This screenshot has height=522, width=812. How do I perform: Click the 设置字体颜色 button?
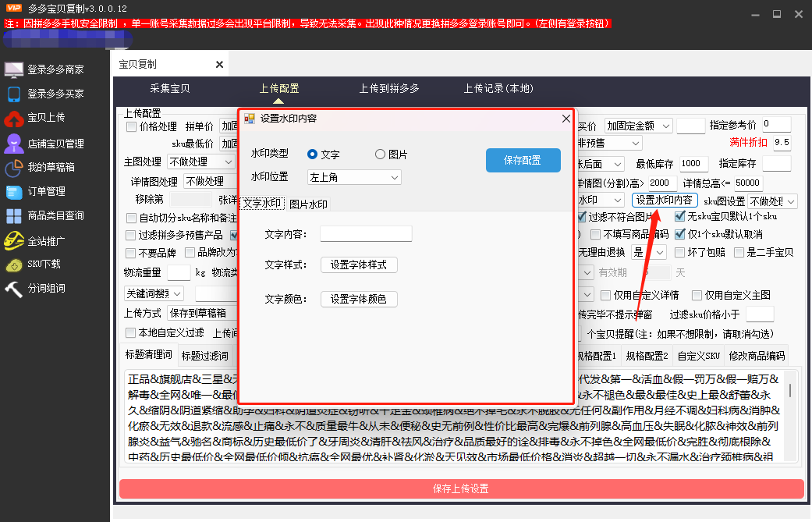[359, 300]
